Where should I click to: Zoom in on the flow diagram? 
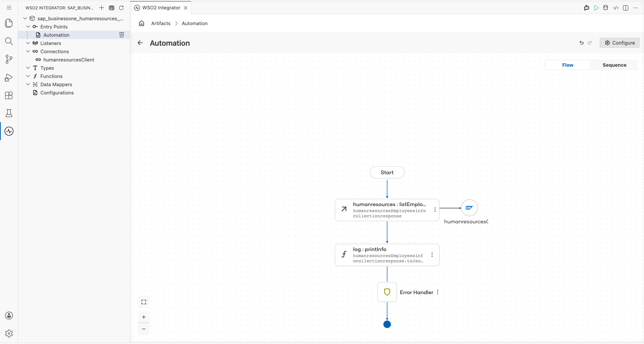pos(144,317)
